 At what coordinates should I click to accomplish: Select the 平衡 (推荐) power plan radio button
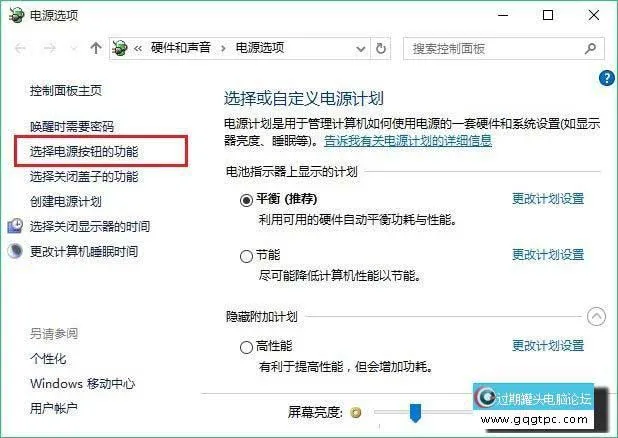click(246, 200)
